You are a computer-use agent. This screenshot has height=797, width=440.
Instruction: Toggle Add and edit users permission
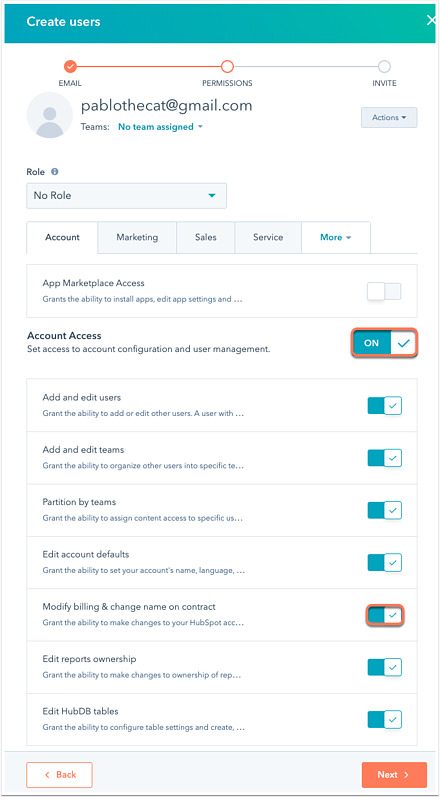click(385, 406)
